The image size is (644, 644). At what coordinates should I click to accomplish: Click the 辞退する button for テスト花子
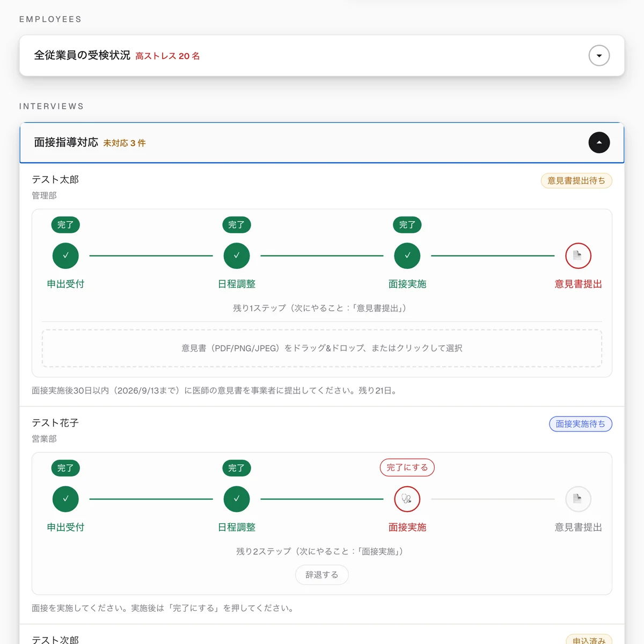pos(322,575)
